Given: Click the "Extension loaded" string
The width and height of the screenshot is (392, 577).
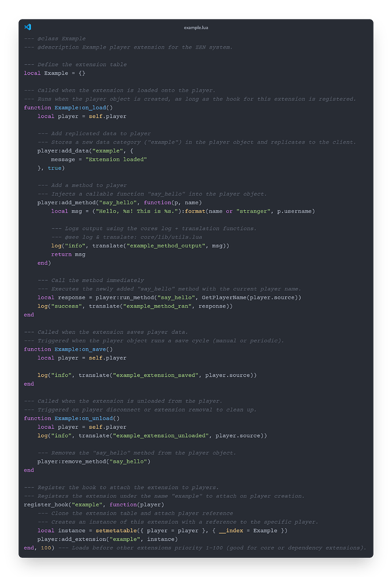Looking at the screenshot, I should point(116,159).
